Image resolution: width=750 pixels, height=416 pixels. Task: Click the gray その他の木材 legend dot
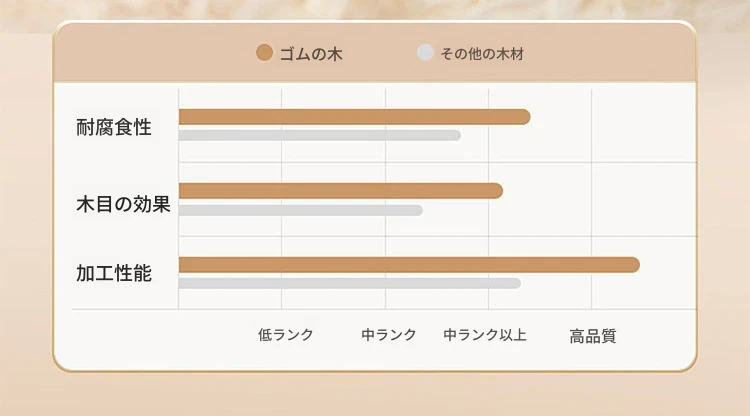click(425, 53)
